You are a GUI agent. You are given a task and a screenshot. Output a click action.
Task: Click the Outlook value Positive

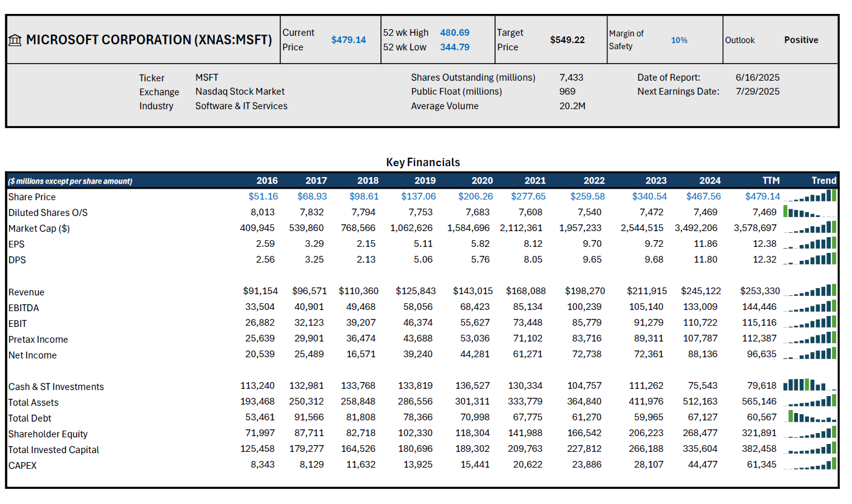[x=801, y=40]
